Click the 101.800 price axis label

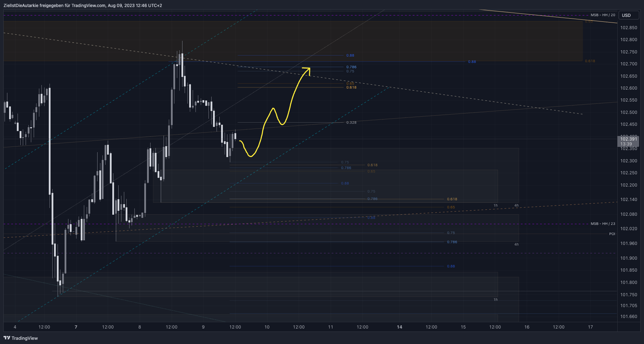point(629,283)
